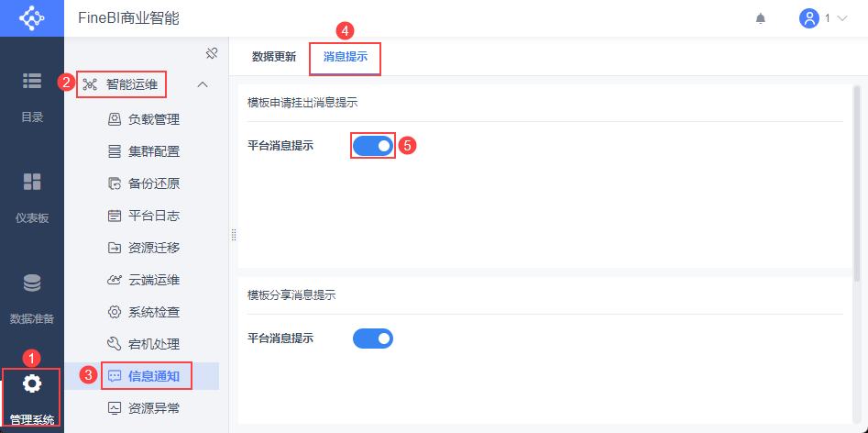Image resolution: width=868 pixels, height=433 pixels.
Task: Click the notification bell icon
Action: pos(760,18)
